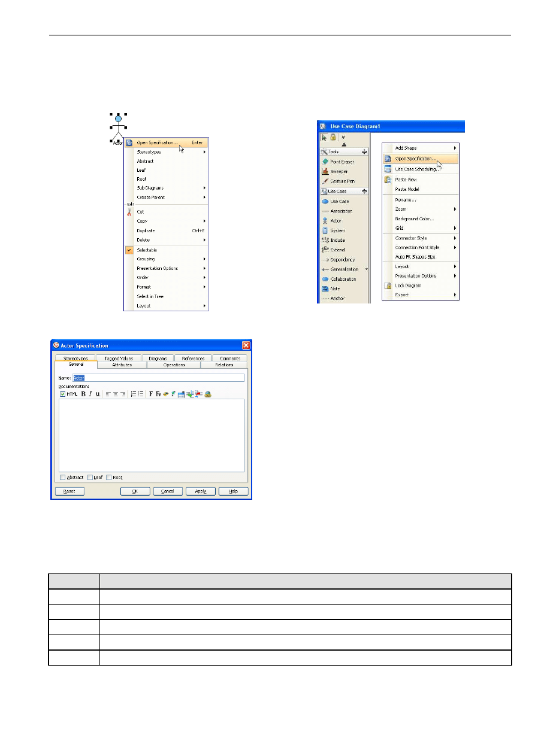The height and width of the screenshot is (756, 535).
Task: Switch to the Attributes tab
Action: click(x=122, y=365)
